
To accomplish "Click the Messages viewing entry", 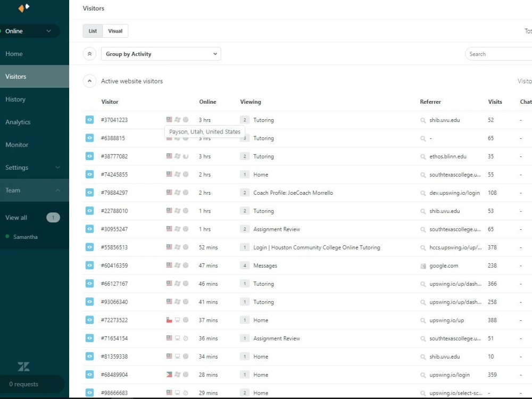I will pyautogui.click(x=265, y=265).
